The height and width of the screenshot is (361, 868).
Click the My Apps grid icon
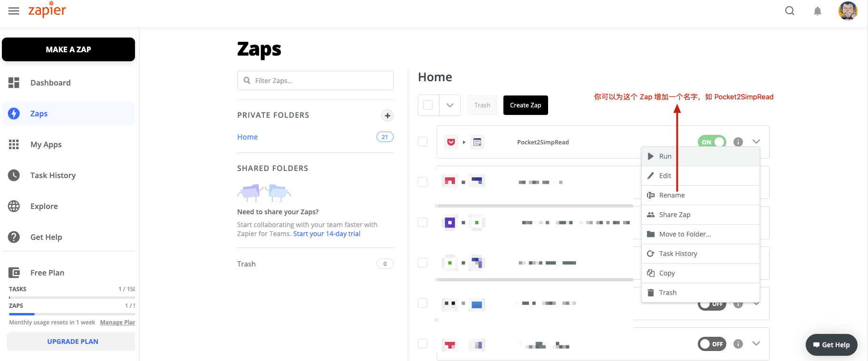click(x=14, y=144)
